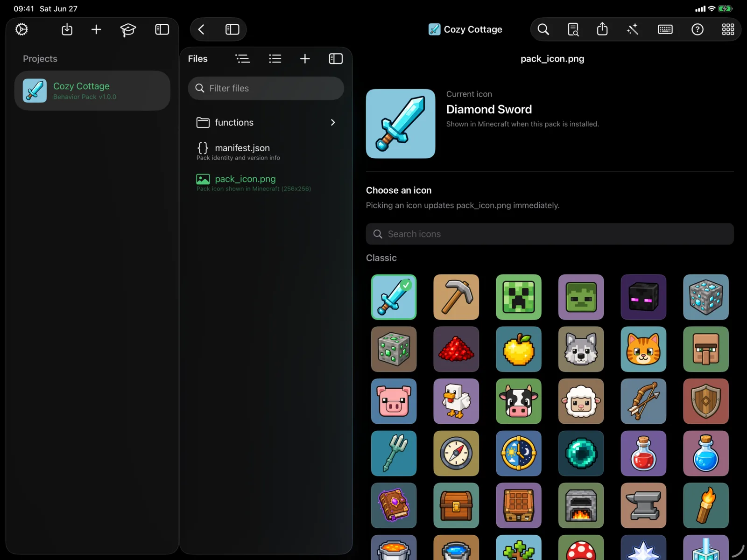Focus the Search icons field
The height and width of the screenshot is (560, 747).
[550, 234]
